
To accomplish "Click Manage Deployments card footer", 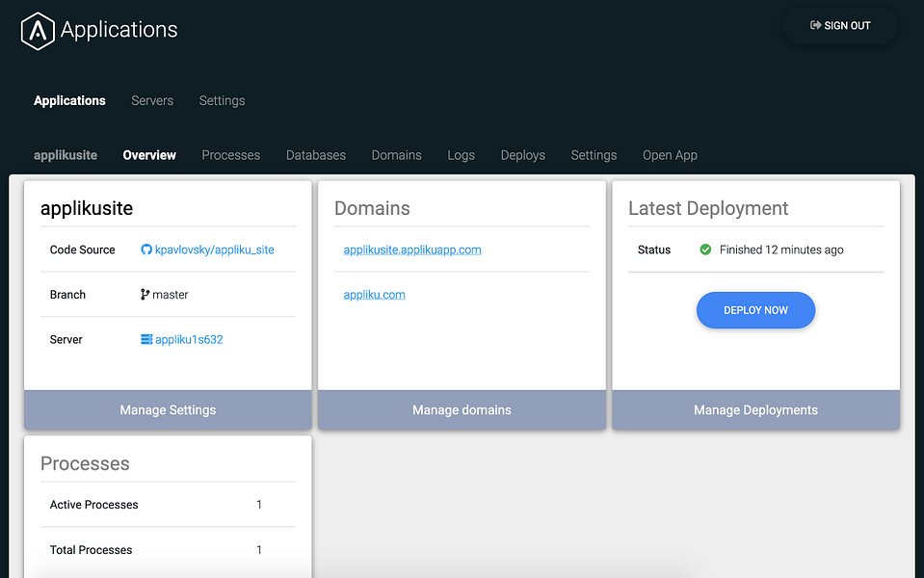I will 755,409.
